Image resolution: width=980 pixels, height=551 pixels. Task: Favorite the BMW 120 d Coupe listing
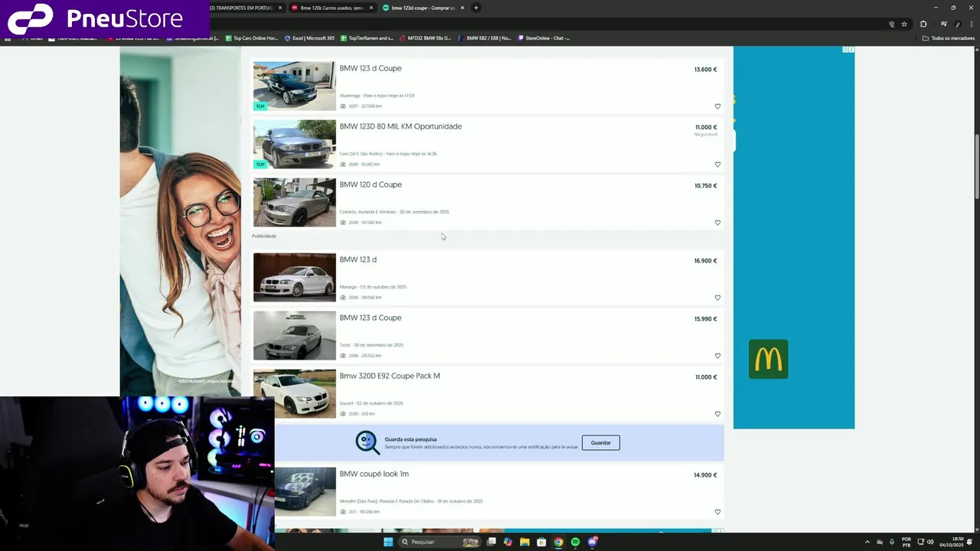tap(717, 223)
